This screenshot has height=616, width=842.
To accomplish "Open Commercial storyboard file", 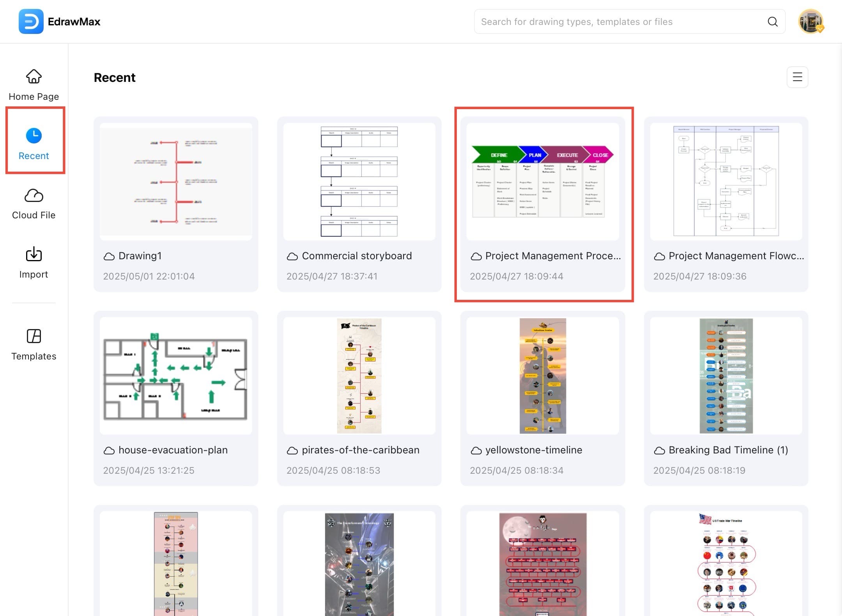I will tap(359, 182).
